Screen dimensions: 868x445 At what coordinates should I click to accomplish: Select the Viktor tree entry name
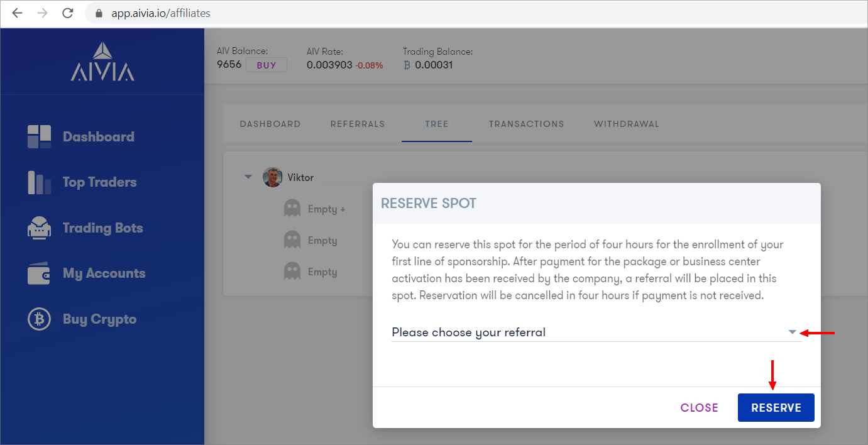pyautogui.click(x=300, y=177)
